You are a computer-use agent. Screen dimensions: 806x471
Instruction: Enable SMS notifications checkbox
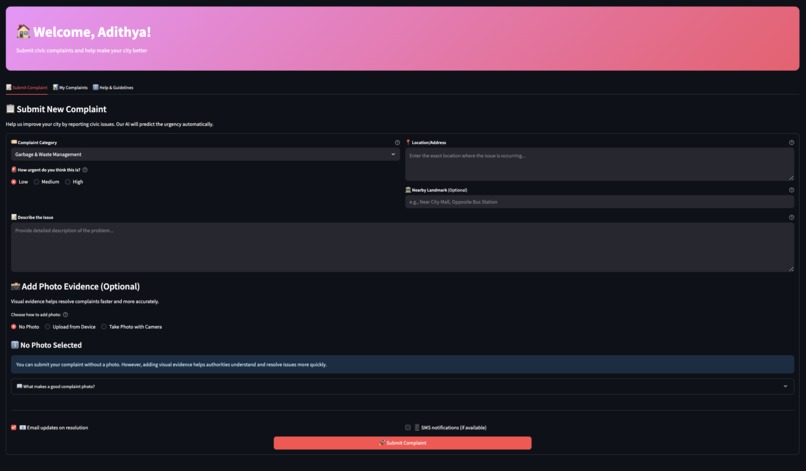click(408, 427)
